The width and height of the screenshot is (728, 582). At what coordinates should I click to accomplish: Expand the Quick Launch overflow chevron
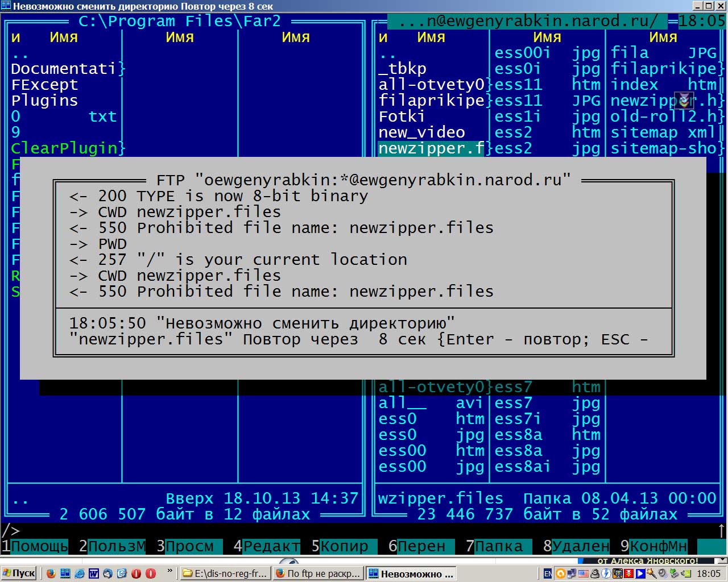pyautogui.click(x=169, y=571)
